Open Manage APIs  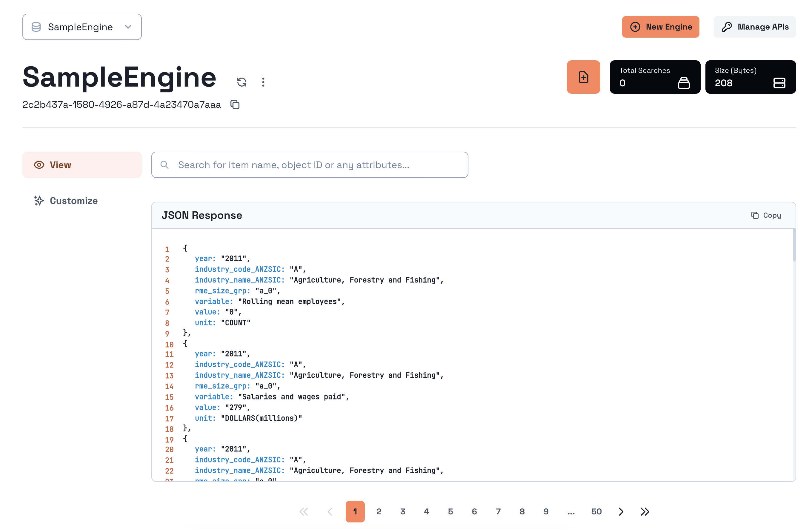[x=755, y=27]
